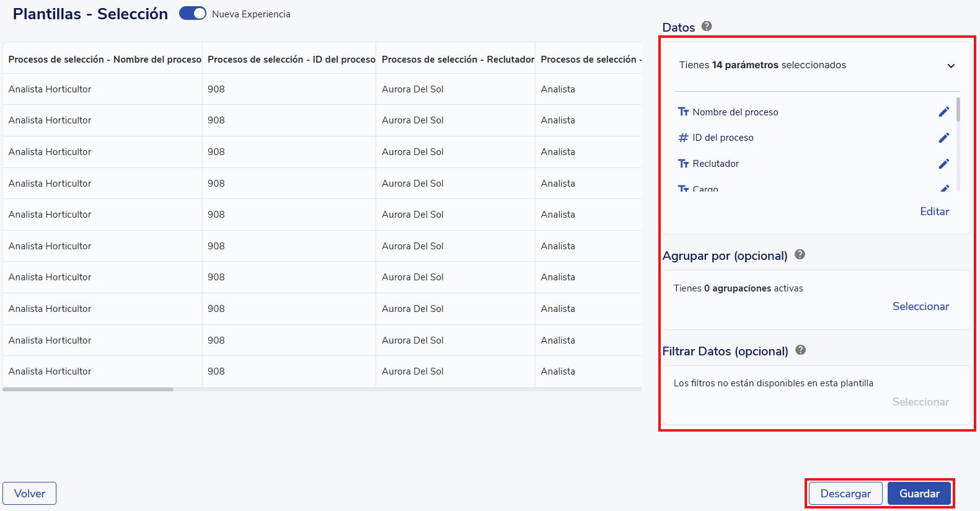Toggle the Nueva Experiencia switch

[193, 14]
